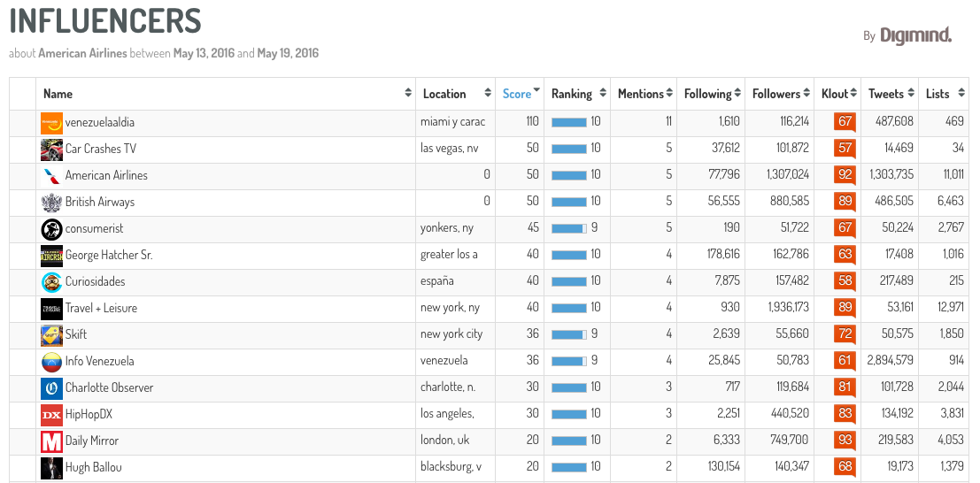Sort by the Score column header
Viewport: 980px width, 483px height.
coord(517,94)
